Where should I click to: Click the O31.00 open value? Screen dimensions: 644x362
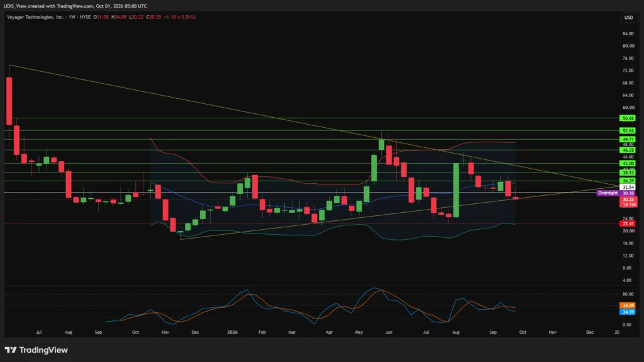[101, 17]
